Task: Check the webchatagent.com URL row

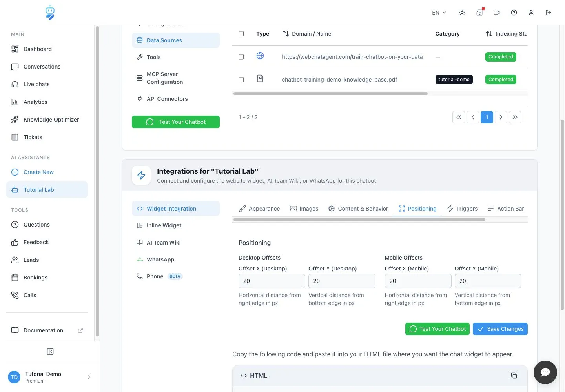Action: coord(241,57)
